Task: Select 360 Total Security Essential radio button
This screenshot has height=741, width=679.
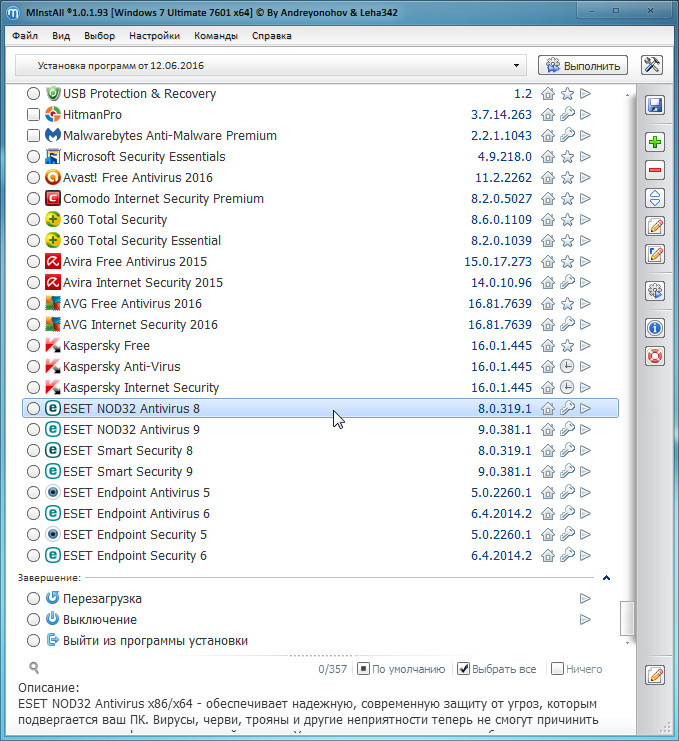Action: click(33, 241)
